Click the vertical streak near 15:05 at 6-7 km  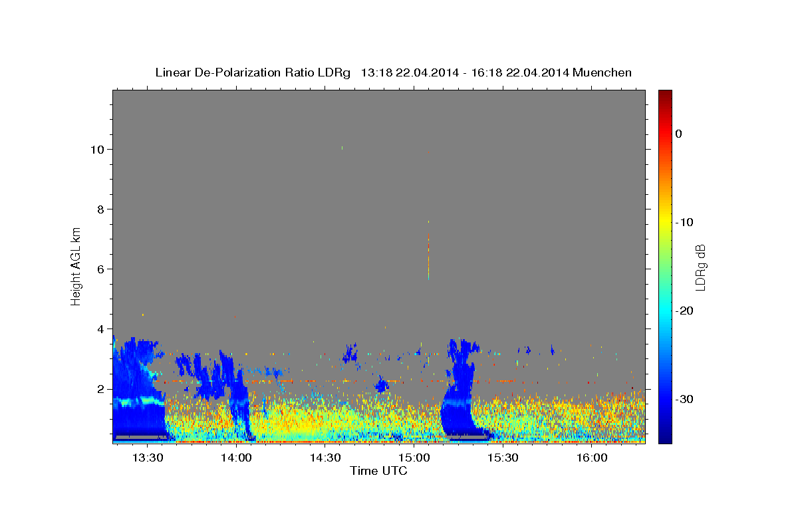click(x=428, y=256)
